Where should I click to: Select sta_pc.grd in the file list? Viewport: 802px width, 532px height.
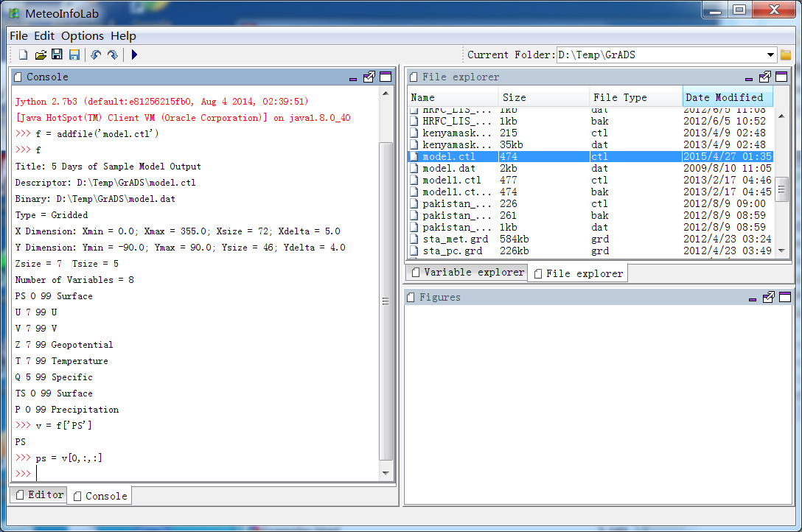(590, 251)
